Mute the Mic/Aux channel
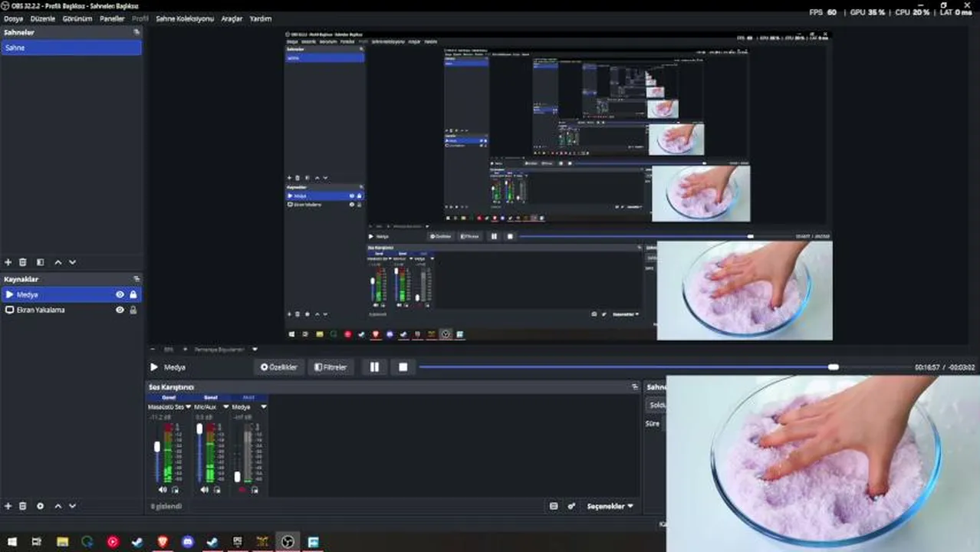 pos(204,489)
